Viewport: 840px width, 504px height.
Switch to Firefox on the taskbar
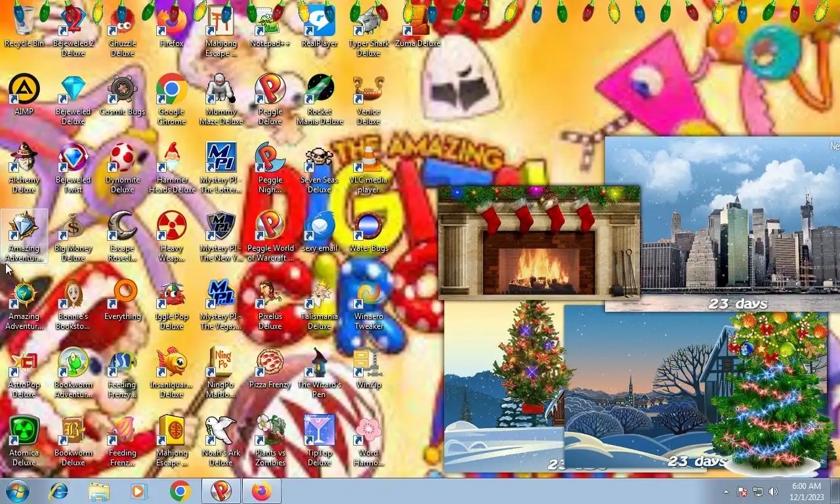click(x=261, y=491)
